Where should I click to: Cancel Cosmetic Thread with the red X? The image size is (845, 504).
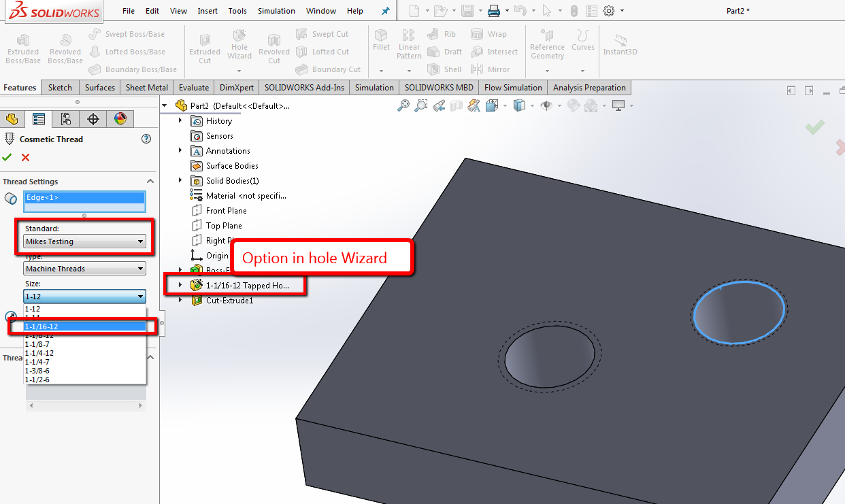[26, 157]
